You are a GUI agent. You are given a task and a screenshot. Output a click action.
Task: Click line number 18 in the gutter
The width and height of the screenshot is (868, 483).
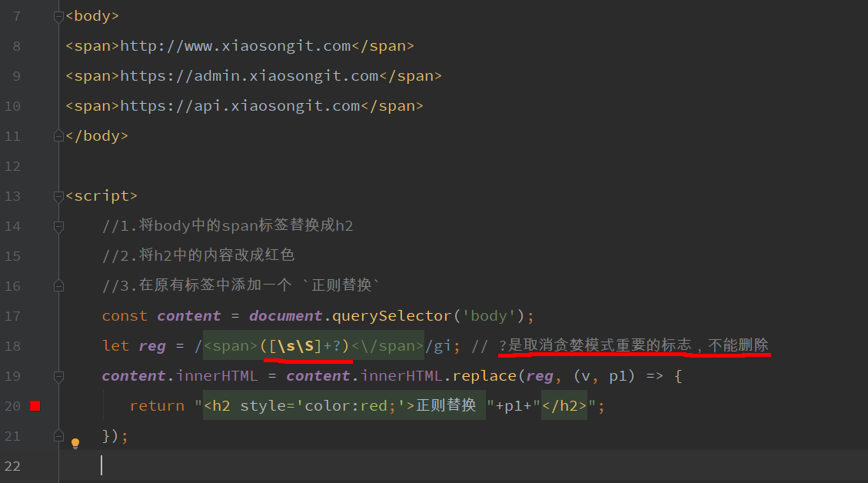(x=12, y=346)
